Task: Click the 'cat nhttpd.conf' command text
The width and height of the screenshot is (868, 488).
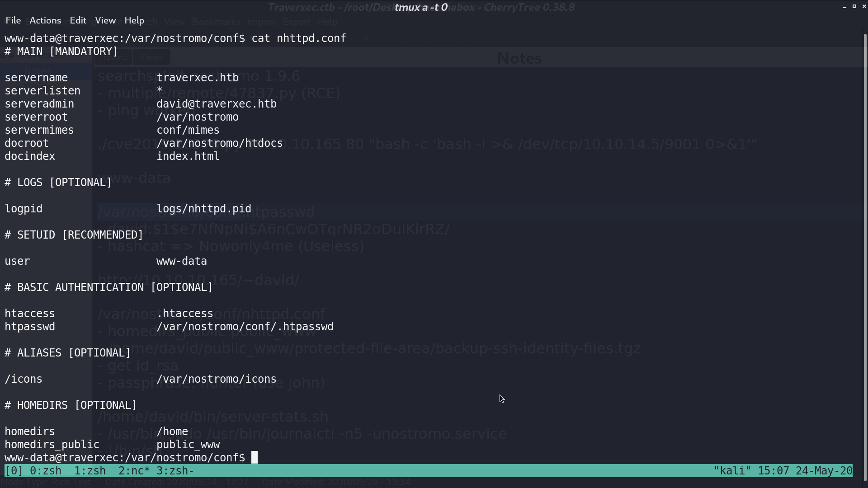Action: (299, 38)
